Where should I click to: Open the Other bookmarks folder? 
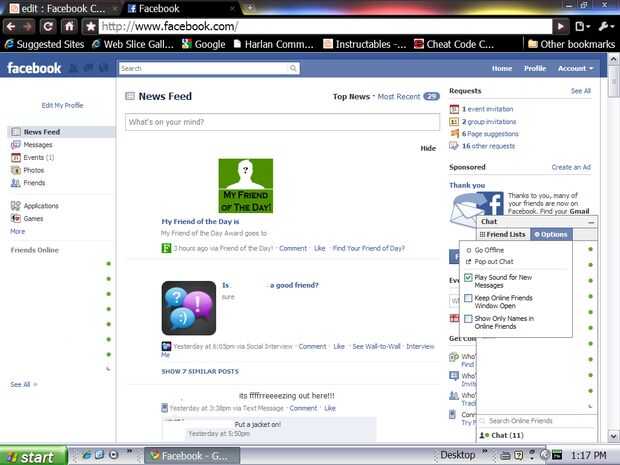[571, 44]
